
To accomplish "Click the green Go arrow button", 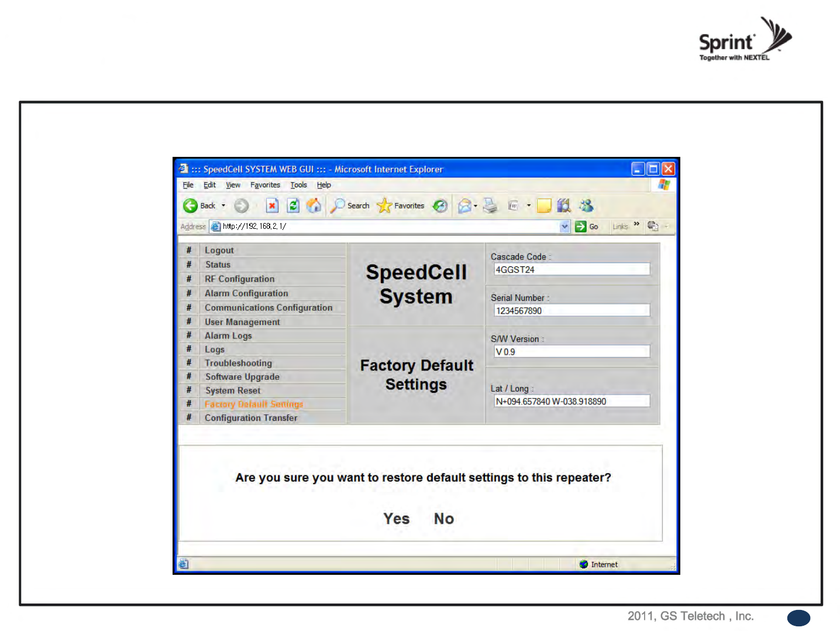I will [580, 227].
